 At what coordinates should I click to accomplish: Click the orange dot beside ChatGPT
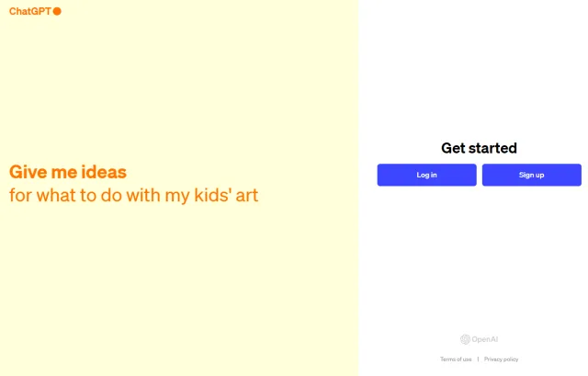pos(57,12)
